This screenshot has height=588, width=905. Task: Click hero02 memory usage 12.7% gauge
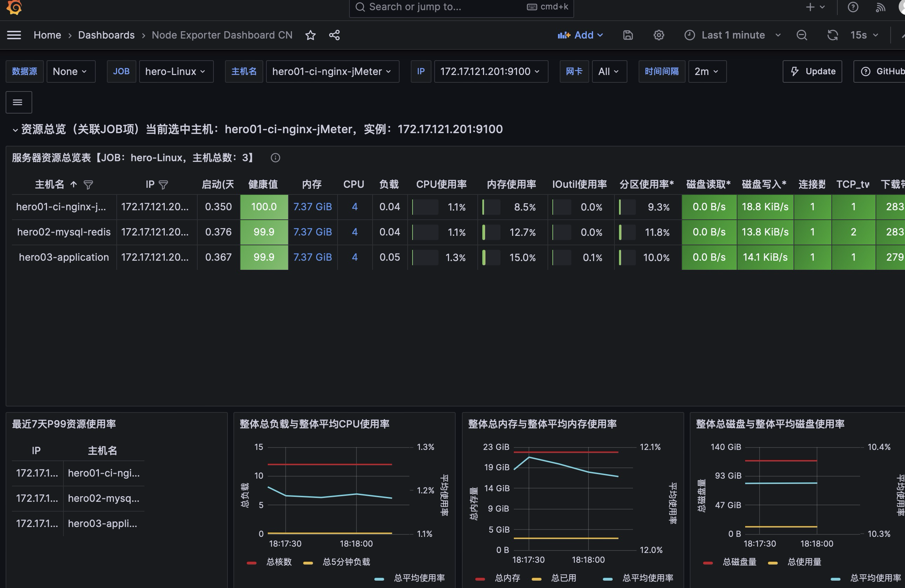pos(512,232)
